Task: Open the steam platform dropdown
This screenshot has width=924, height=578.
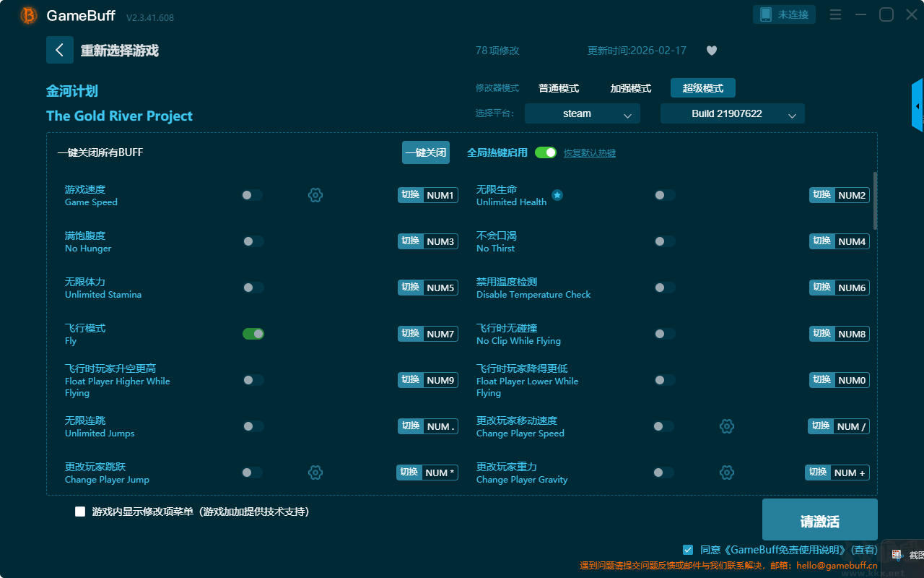Action: 583,113
